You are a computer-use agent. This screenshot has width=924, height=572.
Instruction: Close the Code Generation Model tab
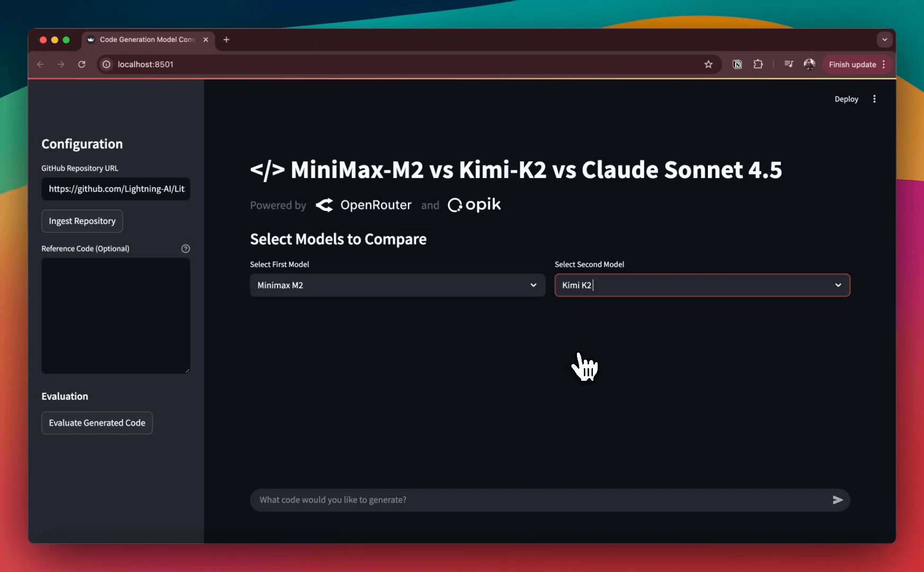(x=206, y=40)
